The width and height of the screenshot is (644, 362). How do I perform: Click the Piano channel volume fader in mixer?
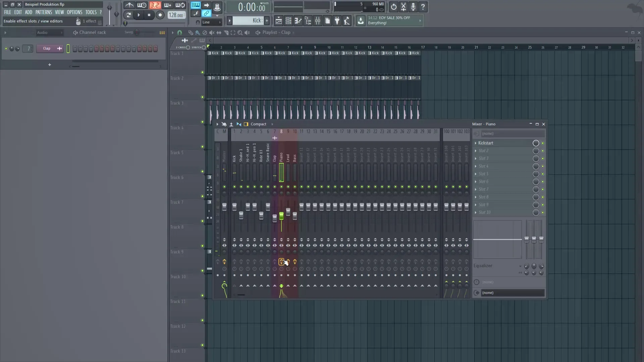281,217
